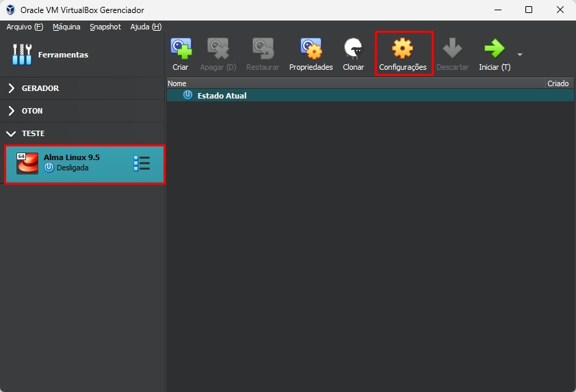Click the Criar snapshot toolbar icon
The height and width of the screenshot is (392, 576).
181,49
